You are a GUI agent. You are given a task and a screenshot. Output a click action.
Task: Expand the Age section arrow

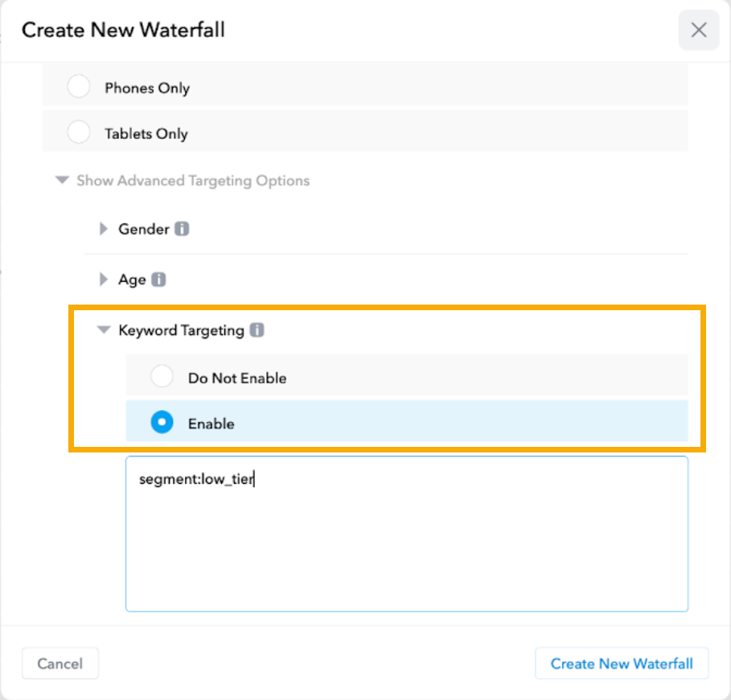[x=103, y=280]
